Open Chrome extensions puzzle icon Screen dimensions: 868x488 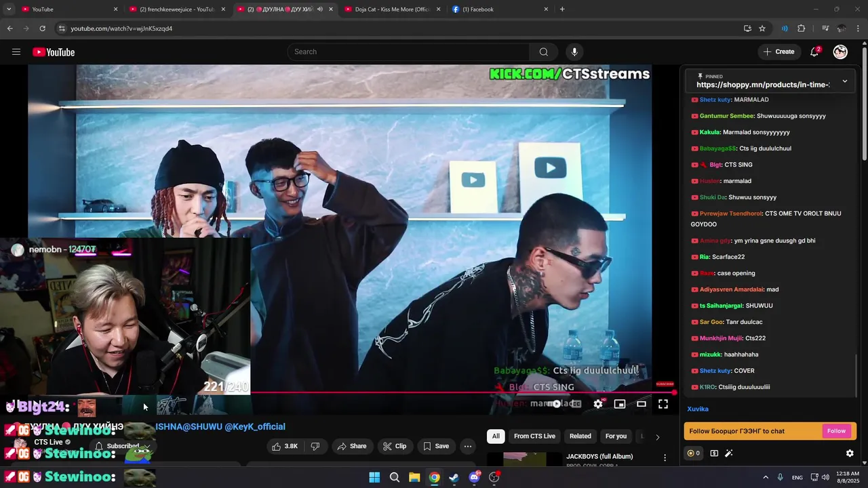[802, 28]
